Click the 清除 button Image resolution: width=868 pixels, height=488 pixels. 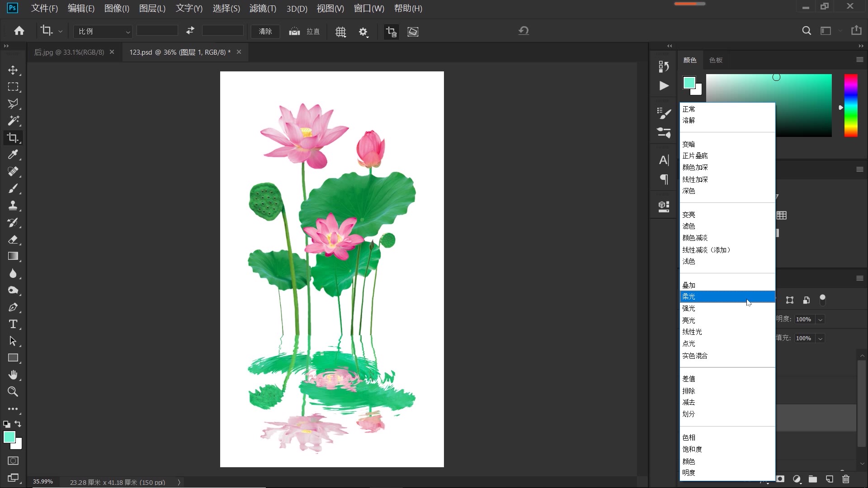265,32
